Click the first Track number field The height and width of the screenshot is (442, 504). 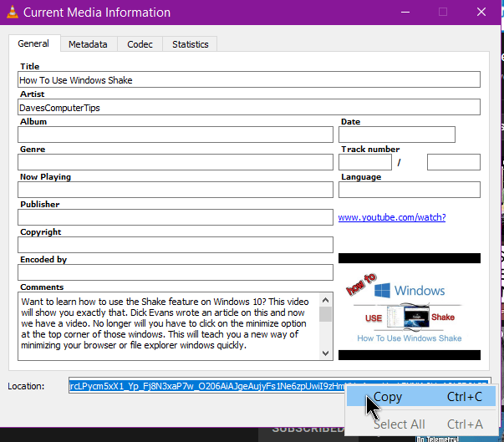[364, 162]
